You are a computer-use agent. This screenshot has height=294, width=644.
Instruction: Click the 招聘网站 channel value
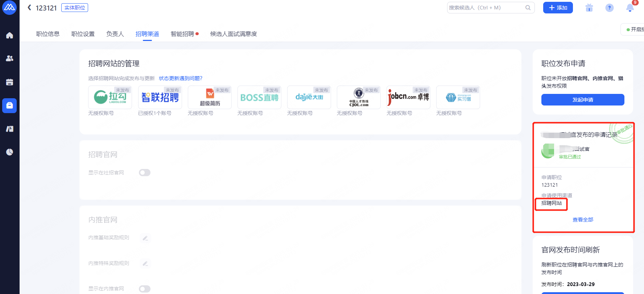click(x=552, y=203)
